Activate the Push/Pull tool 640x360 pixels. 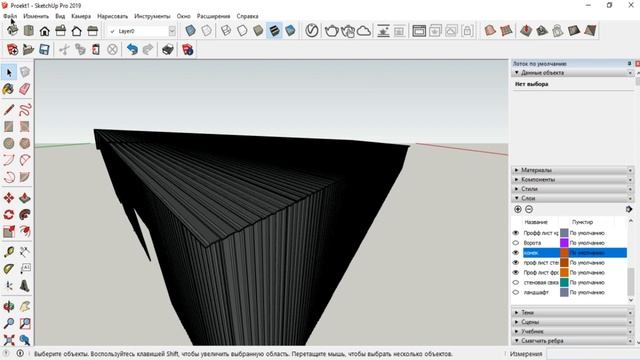[25, 198]
